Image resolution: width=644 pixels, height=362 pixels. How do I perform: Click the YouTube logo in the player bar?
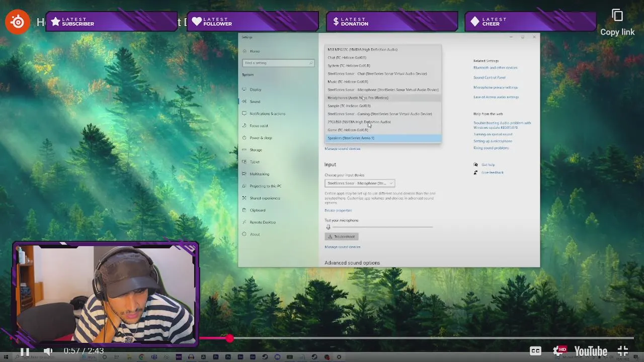pyautogui.click(x=591, y=351)
